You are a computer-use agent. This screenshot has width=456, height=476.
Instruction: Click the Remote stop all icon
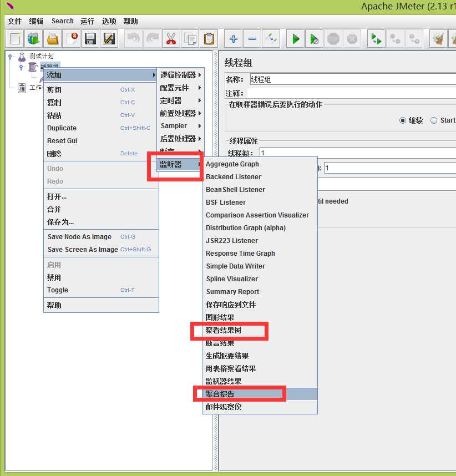pyautogui.click(x=396, y=39)
